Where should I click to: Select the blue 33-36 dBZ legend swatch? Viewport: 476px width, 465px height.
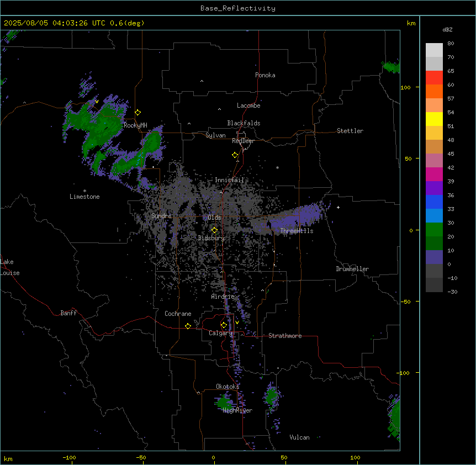(434, 202)
